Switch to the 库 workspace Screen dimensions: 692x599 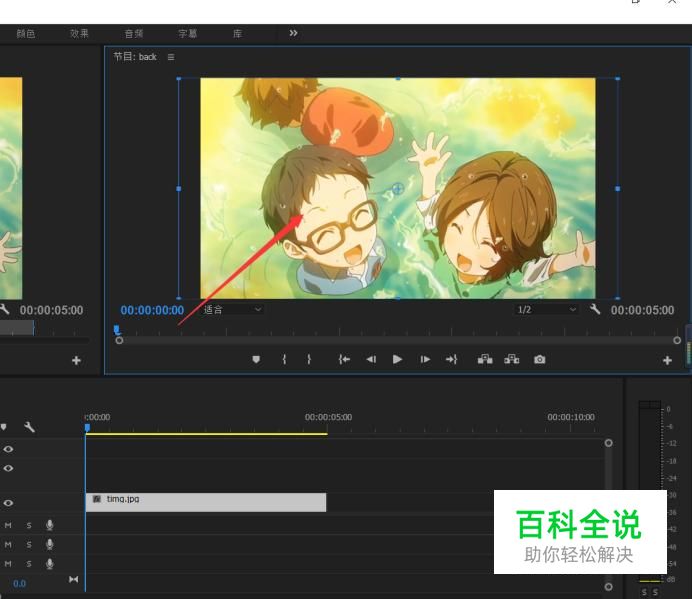coord(237,34)
